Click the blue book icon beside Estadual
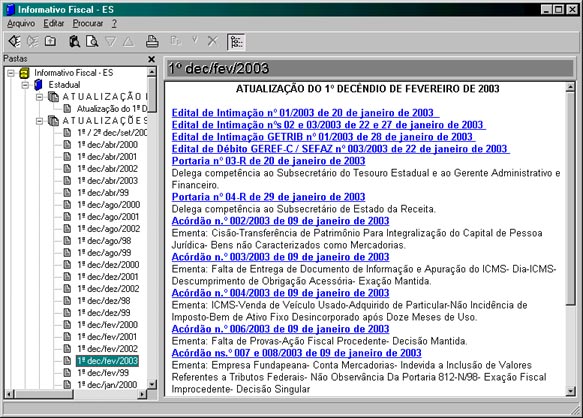The image size is (583, 418). (x=38, y=85)
